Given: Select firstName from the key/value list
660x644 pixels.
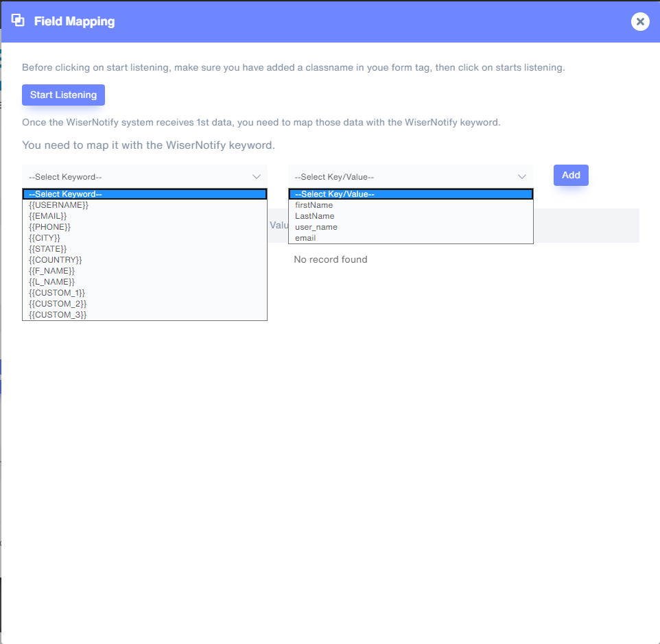Looking at the screenshot, I should tap(314, 205).
